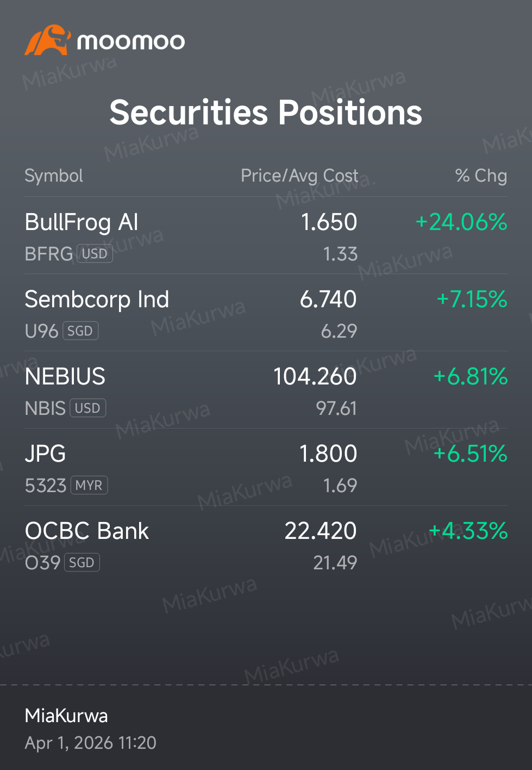Open the BullFrog AI position
The height and width of the screenshot is (770, 532).
[x=266, y=235]
